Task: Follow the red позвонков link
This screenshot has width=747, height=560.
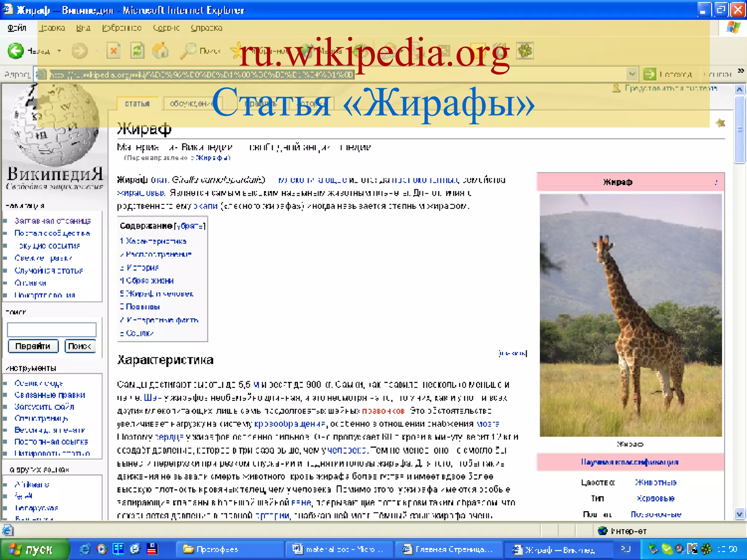Action: click(383, 411)
